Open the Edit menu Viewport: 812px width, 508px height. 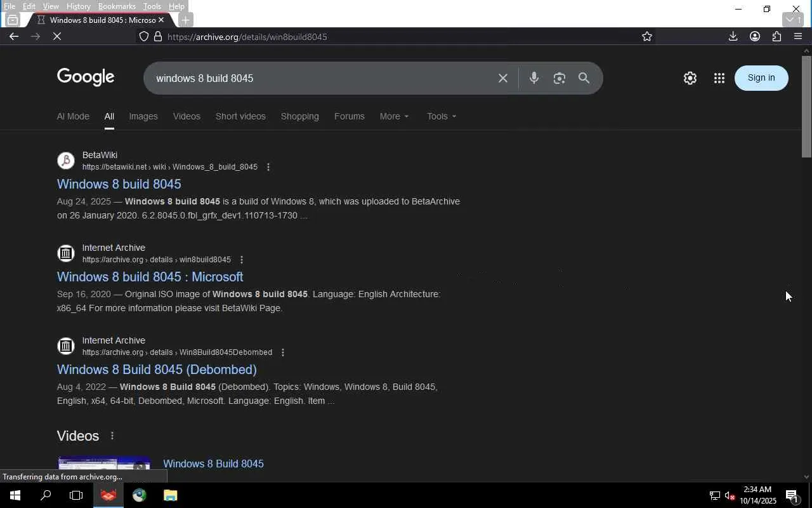29,6
